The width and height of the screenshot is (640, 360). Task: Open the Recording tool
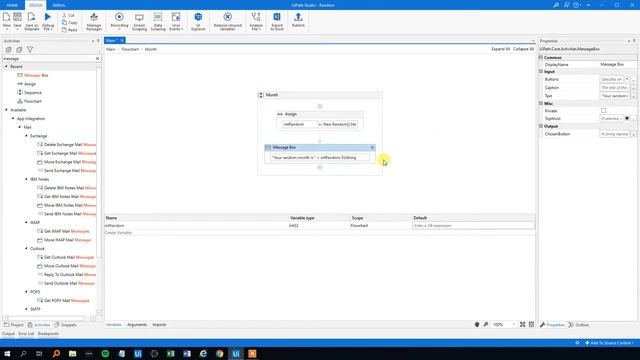[x=119, y=20]
